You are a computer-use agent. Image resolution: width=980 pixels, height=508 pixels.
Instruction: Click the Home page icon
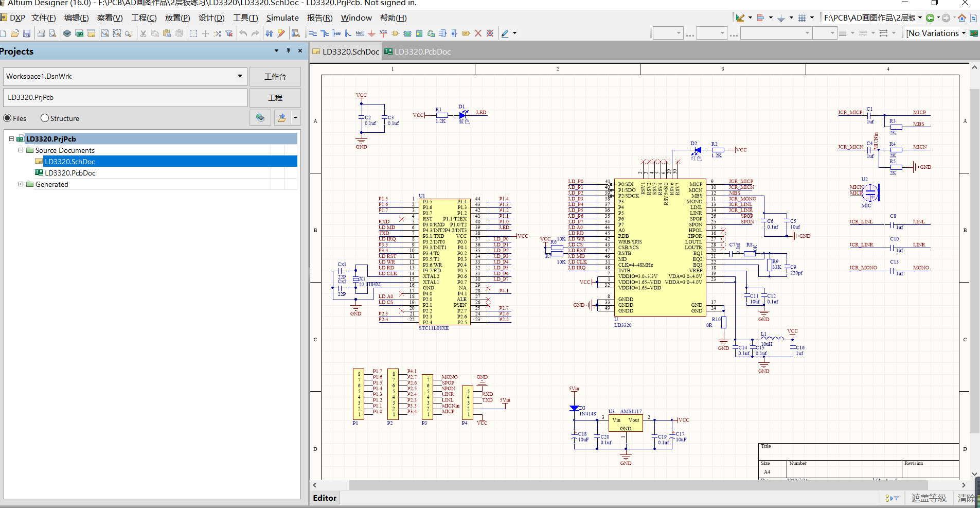962,18
